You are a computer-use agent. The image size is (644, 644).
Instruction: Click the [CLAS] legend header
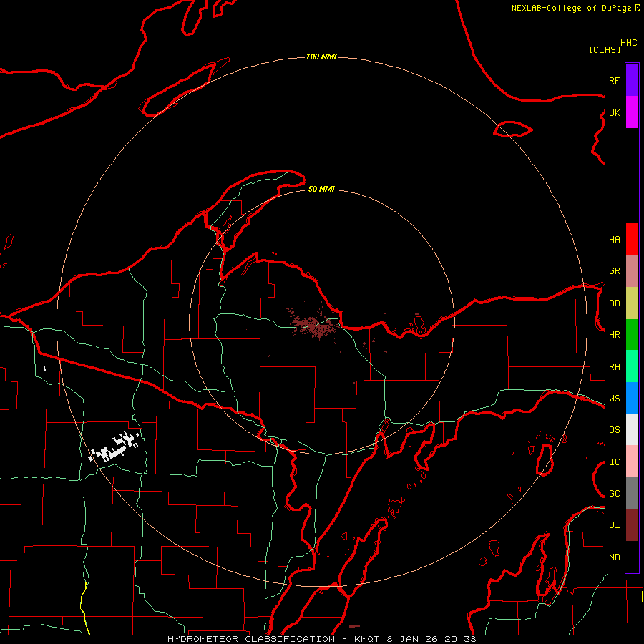[x=605, y=49]
